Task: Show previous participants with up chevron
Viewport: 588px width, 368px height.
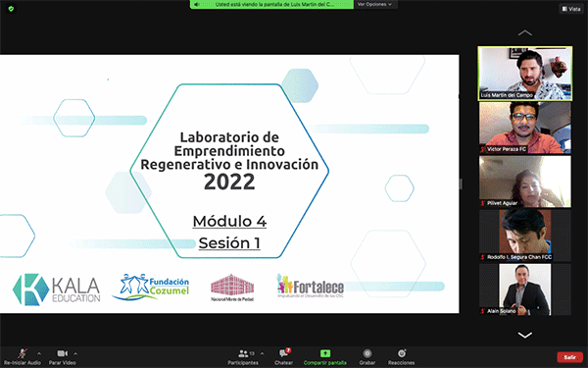Action: click(x=524, y=33)
